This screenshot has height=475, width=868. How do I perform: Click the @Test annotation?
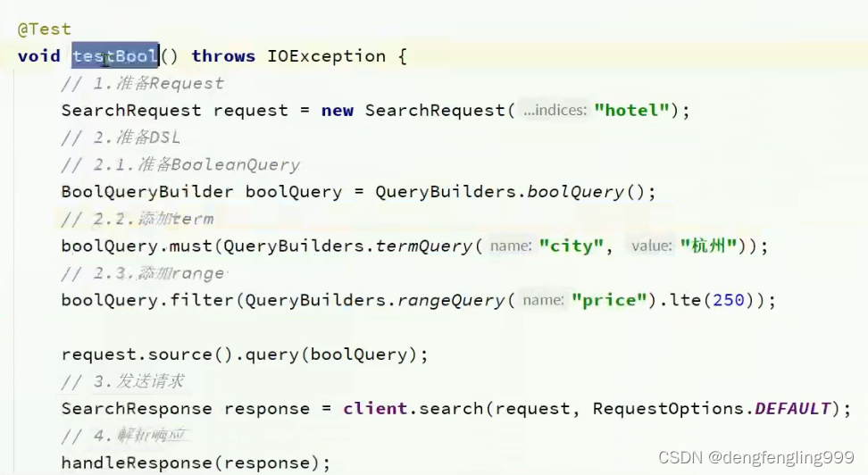(44, 29)
